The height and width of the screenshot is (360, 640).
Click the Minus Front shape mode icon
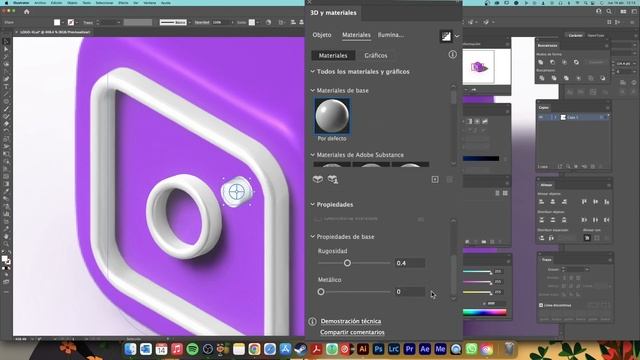pyautogui.click(x=552, y=62)
